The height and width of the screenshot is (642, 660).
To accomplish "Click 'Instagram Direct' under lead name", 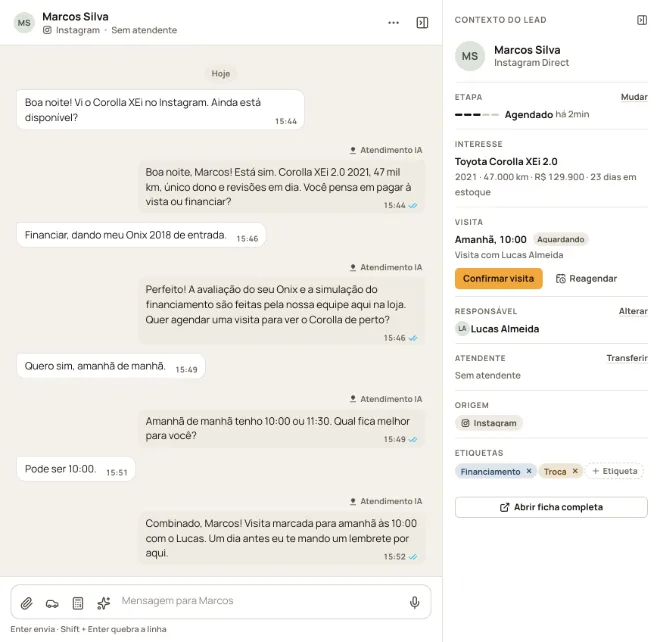I will click(x=531, y=63).
